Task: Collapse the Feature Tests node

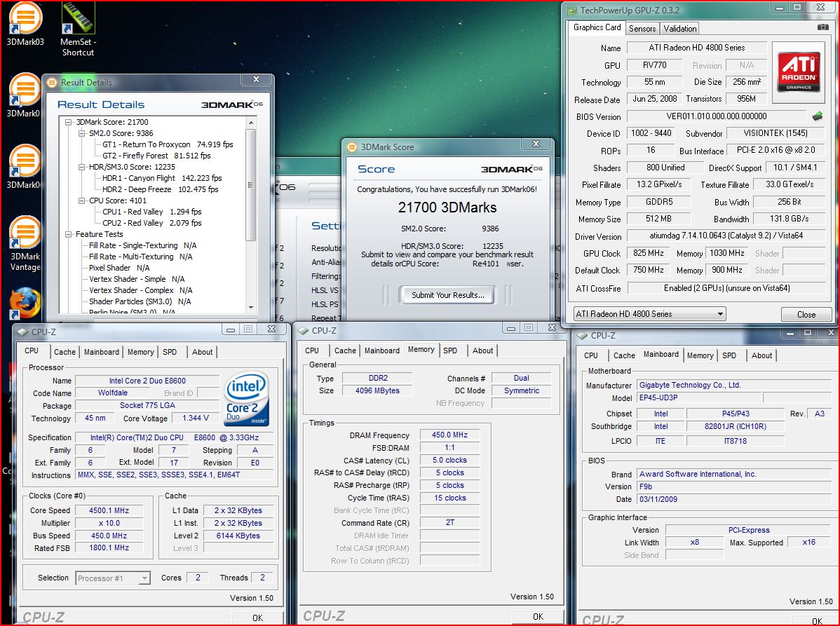Action: (x=69, y=235)
